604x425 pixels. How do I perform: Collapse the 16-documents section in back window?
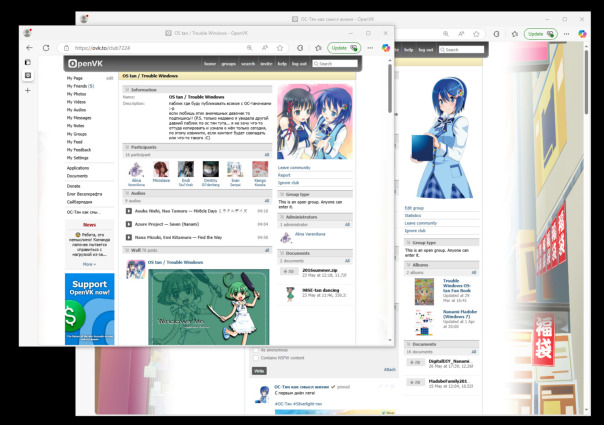(441, 344)
